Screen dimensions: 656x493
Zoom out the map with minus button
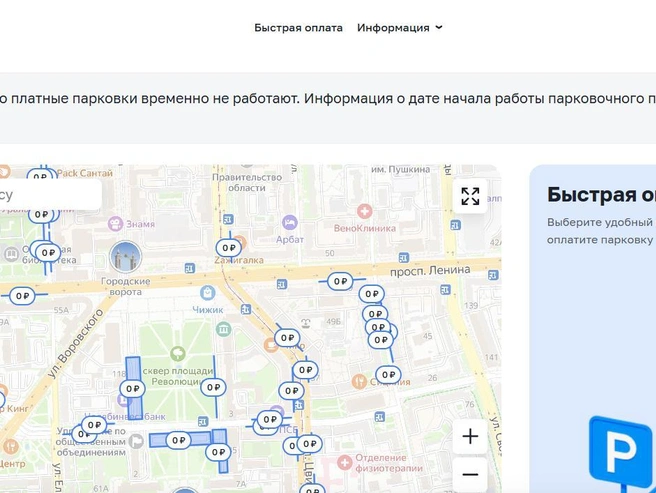point(470,475)
